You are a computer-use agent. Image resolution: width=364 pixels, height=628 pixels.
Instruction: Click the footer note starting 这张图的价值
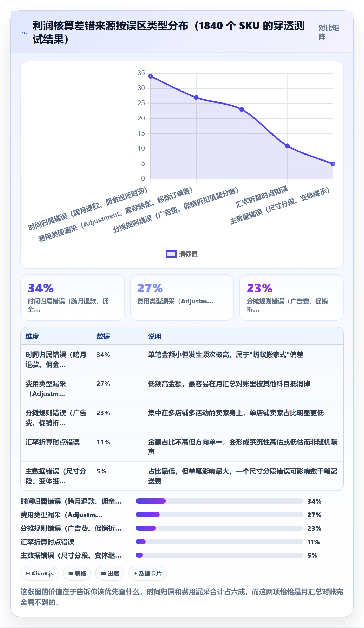click(x=182, y=597)
